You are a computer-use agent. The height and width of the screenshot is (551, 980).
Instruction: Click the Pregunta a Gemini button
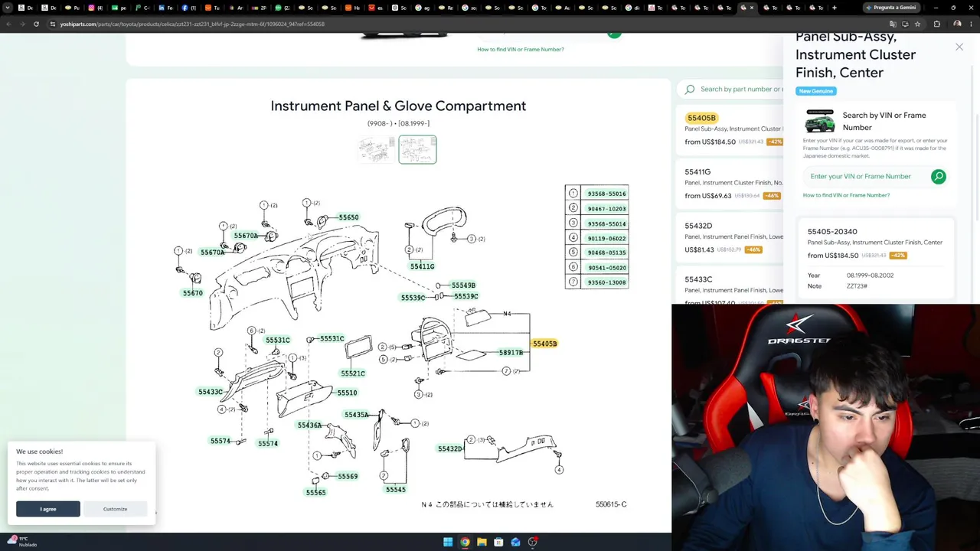pyautogui.click(x=890, y=8)
